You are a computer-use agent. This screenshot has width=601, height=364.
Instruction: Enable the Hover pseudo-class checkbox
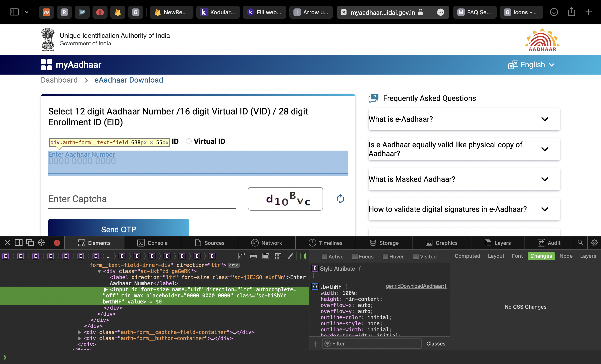point(386,257)
